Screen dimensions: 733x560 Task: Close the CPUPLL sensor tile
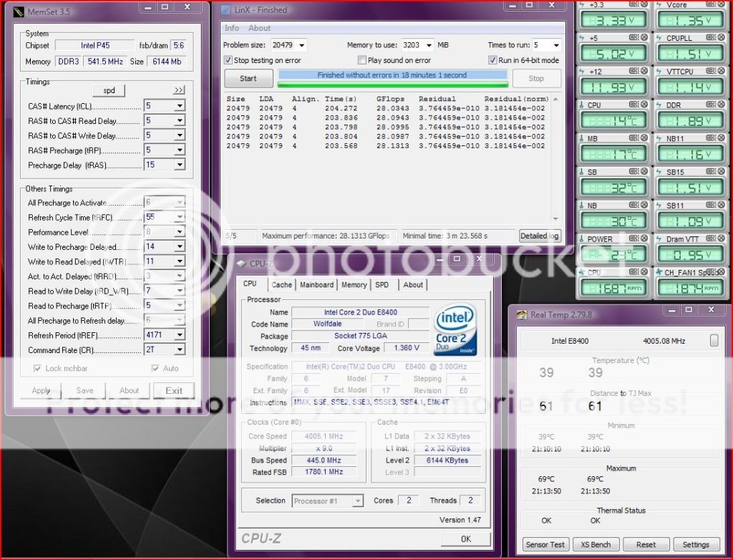[722, 37]
